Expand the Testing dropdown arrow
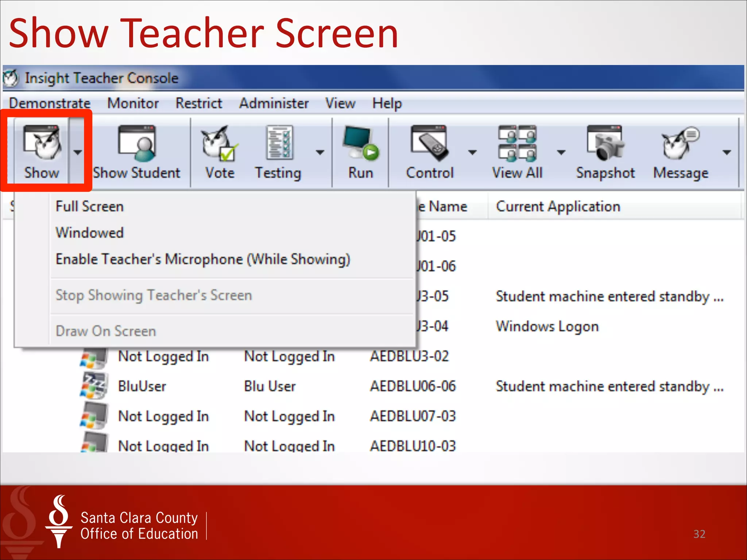 (320, 152)
